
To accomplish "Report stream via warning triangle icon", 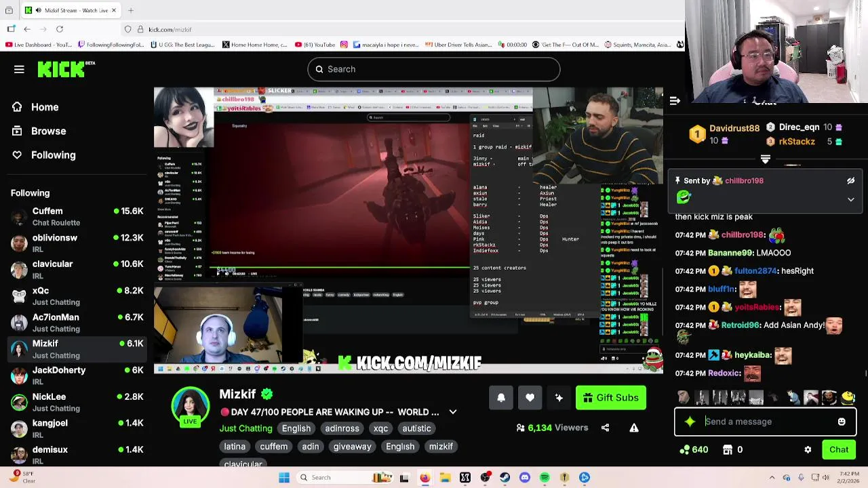I will coord(634,428).
